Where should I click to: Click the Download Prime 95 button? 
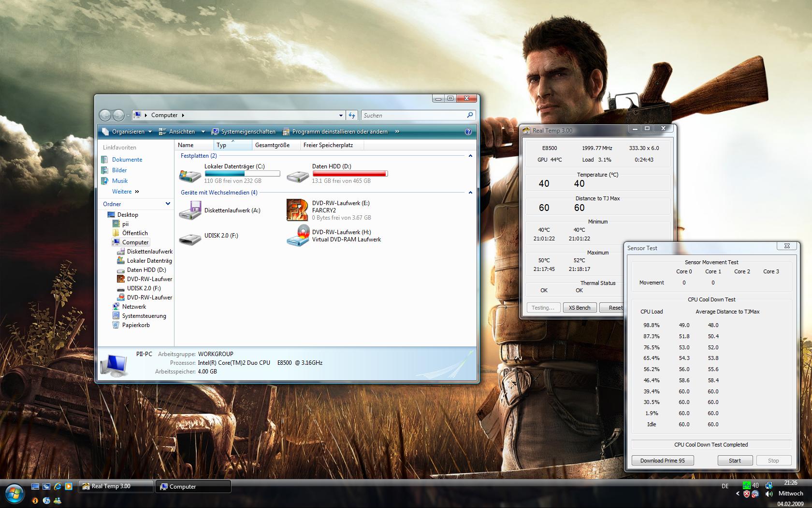(663, 461)
